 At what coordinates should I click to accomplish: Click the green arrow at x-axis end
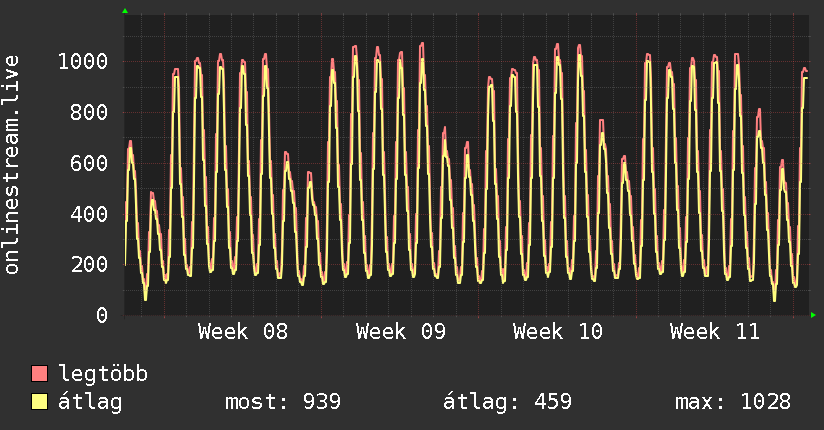coord(814,315)
